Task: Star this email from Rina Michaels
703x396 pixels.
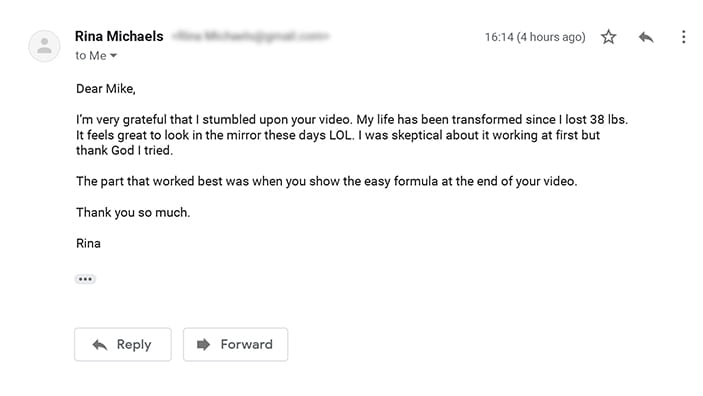Action: [x=608, y=37]
